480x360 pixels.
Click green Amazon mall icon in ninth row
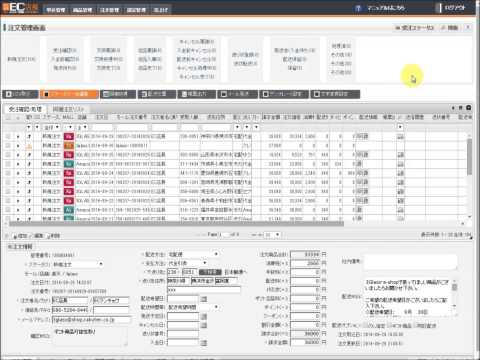pyautogui.click(x=69, y=210)
